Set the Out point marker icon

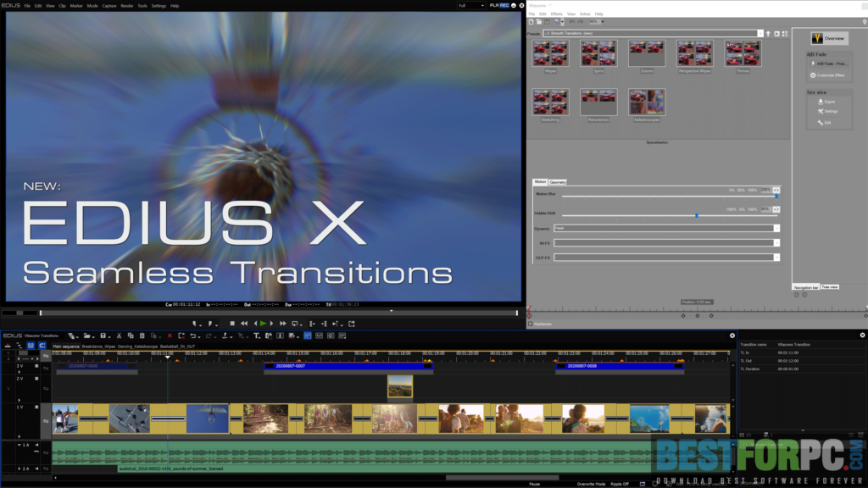tap(210, 324)
